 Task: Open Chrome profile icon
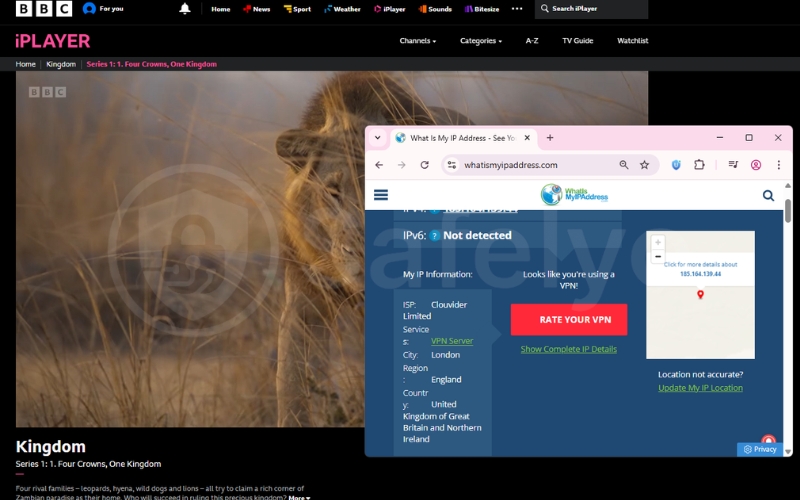tap(756, 165)
